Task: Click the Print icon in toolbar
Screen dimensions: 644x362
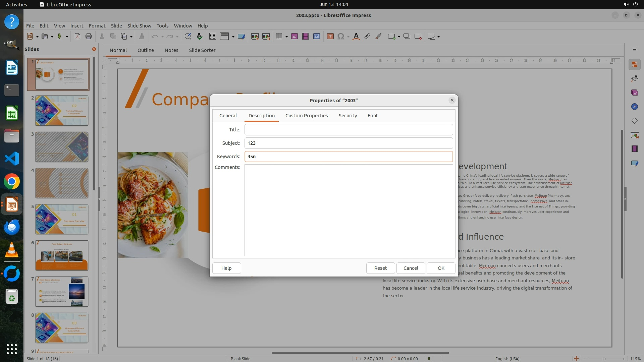Action: [x=89, y=37]
